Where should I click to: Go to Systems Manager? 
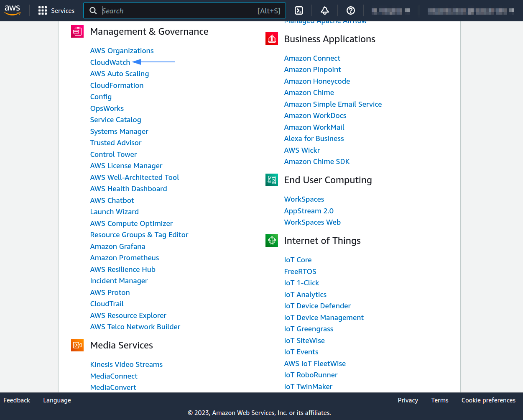pos(119,131)
